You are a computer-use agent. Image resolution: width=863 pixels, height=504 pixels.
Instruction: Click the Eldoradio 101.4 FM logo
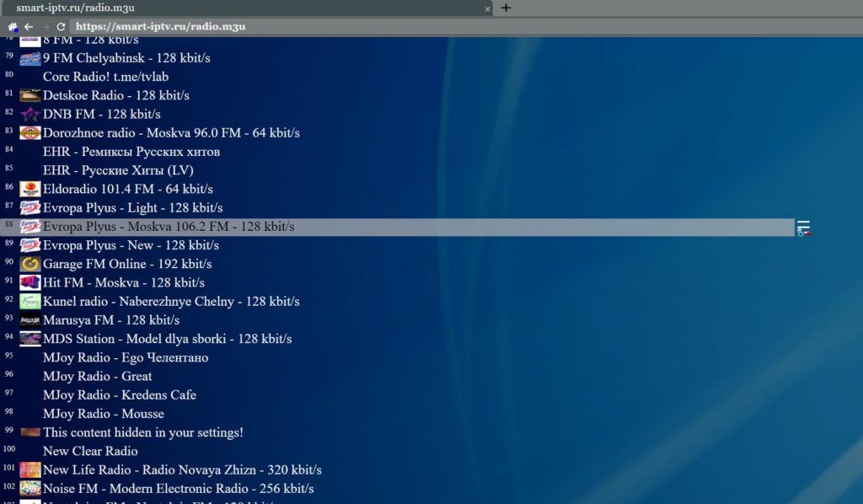tap(30, 189)
